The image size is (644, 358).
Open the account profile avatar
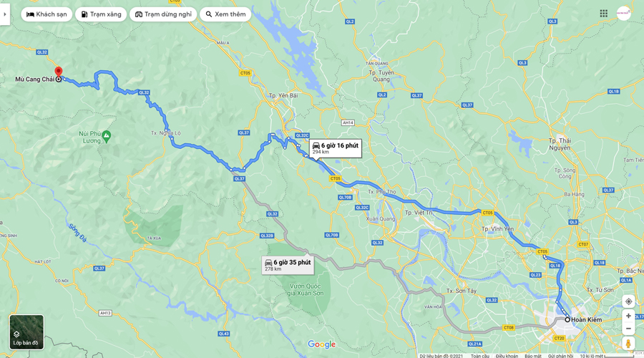(623, 14)
